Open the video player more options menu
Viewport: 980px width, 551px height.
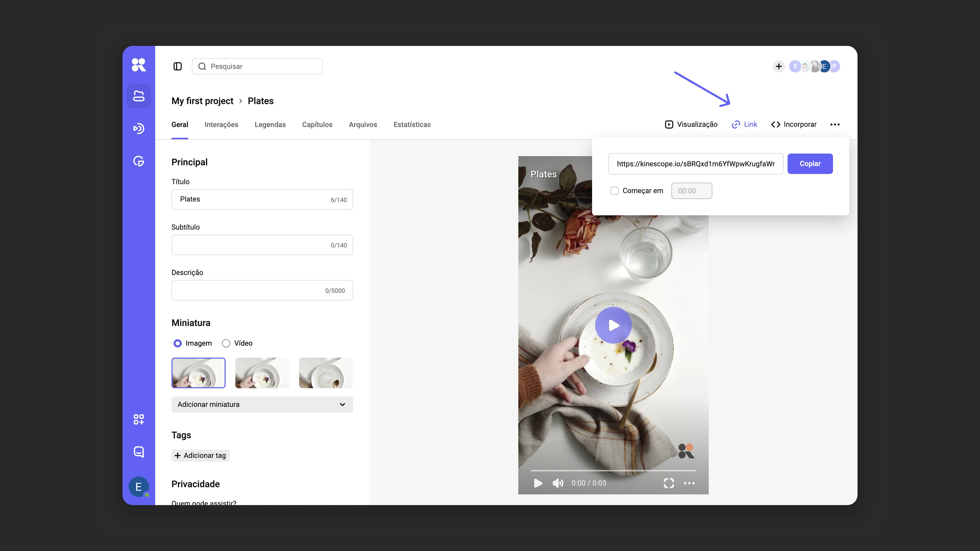click(689, 483)
